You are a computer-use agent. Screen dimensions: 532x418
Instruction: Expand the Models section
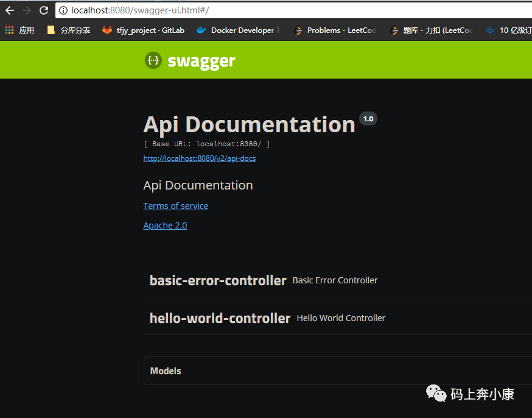(x=338, y=370)
